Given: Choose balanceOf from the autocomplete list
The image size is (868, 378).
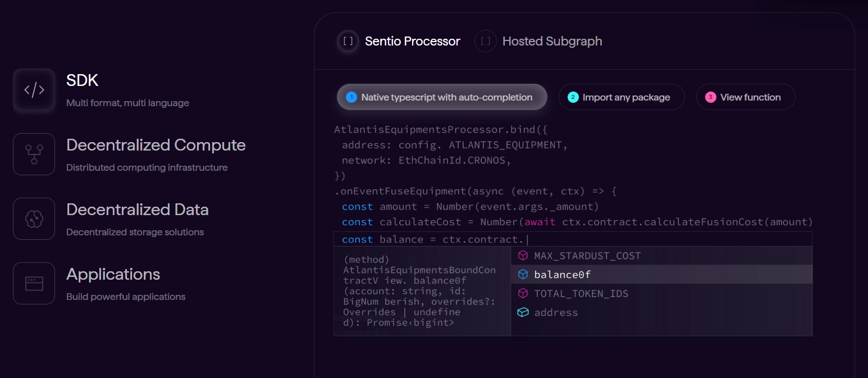Looking at the screenshot, I should click(562, 275).
